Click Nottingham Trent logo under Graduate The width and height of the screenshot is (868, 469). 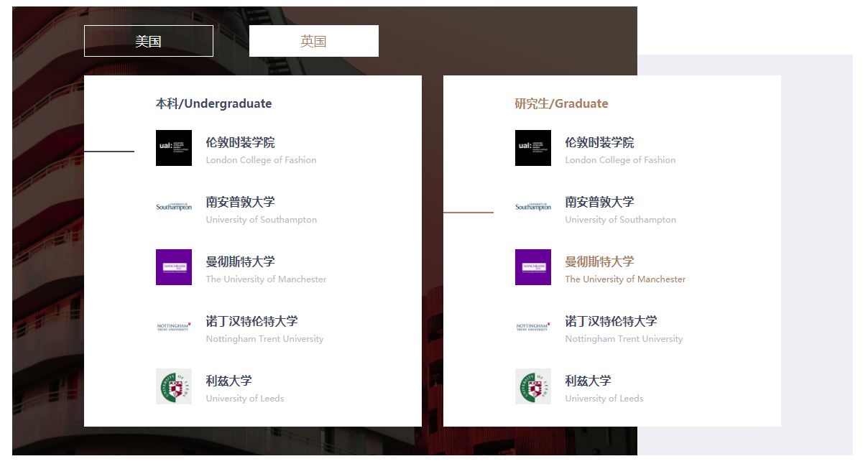533,327
